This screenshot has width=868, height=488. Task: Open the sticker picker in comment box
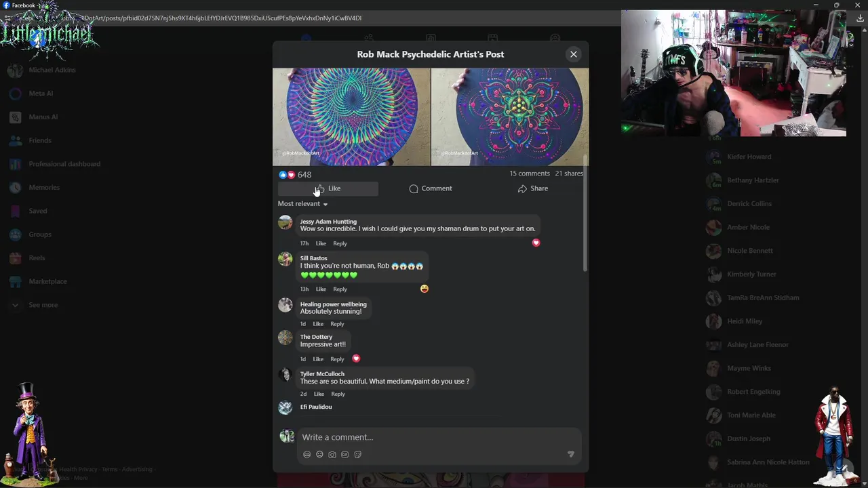(x=358, y=455)
